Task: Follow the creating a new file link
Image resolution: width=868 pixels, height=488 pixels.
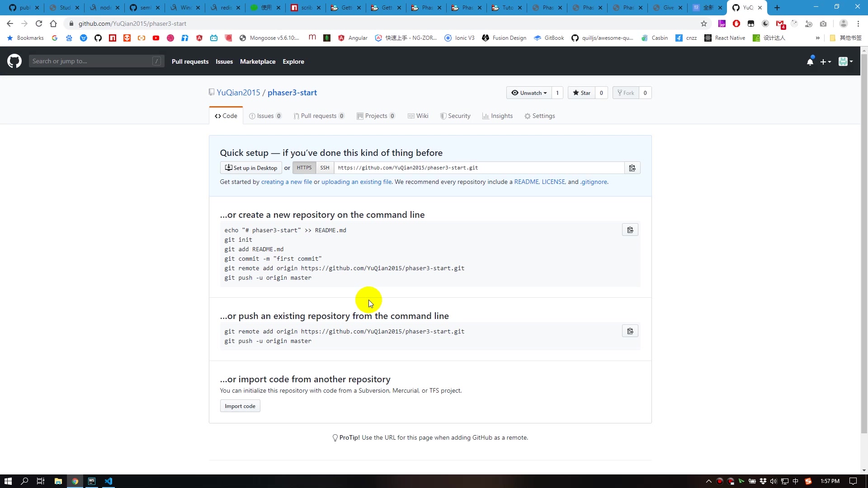Action: point(286,182)
